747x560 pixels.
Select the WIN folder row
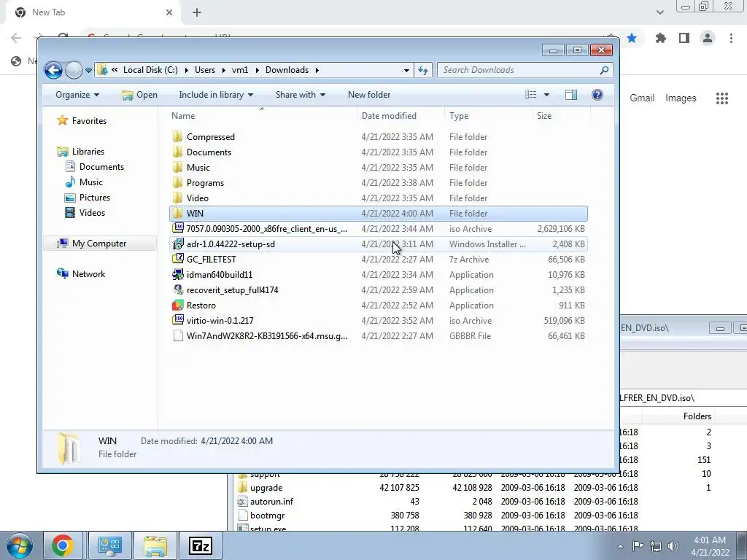point(379,214)
